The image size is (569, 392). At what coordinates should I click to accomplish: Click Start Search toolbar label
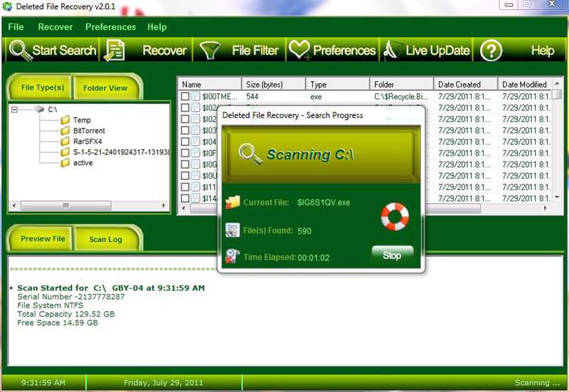click(x=65, y=50)
